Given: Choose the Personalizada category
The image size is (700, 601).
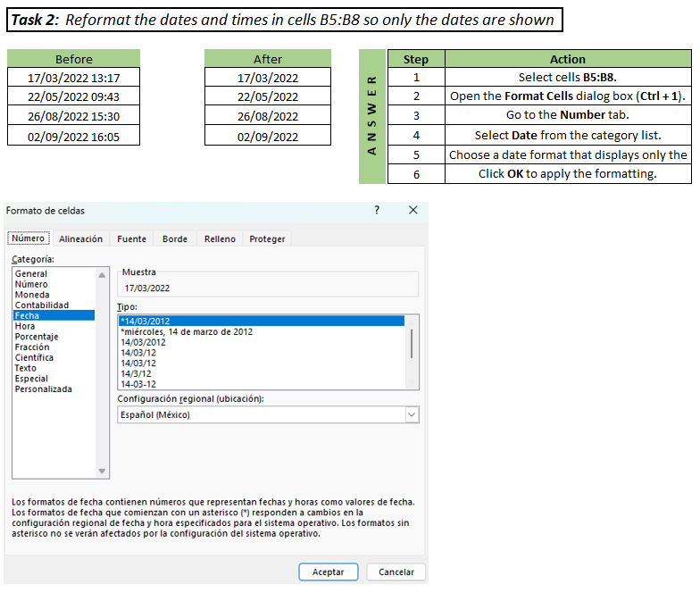Looking at the screenshot, I should pyautogui.click(x=54, y=389).
